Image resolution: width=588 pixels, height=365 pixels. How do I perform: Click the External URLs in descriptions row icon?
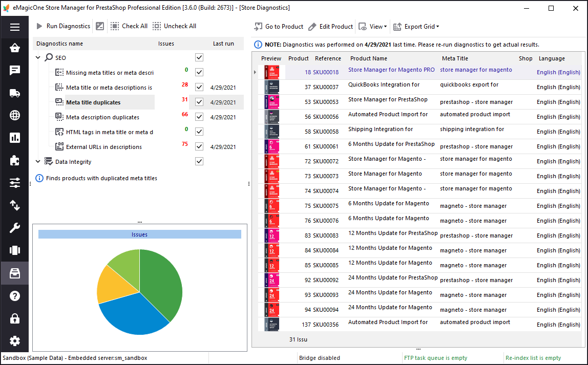tap(59, 146)
